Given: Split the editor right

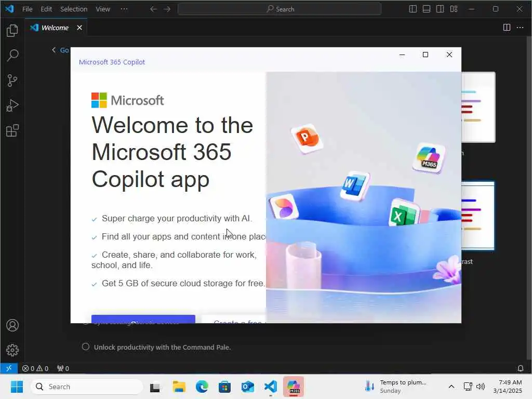Looking at the screenshot, I should 507,28.
